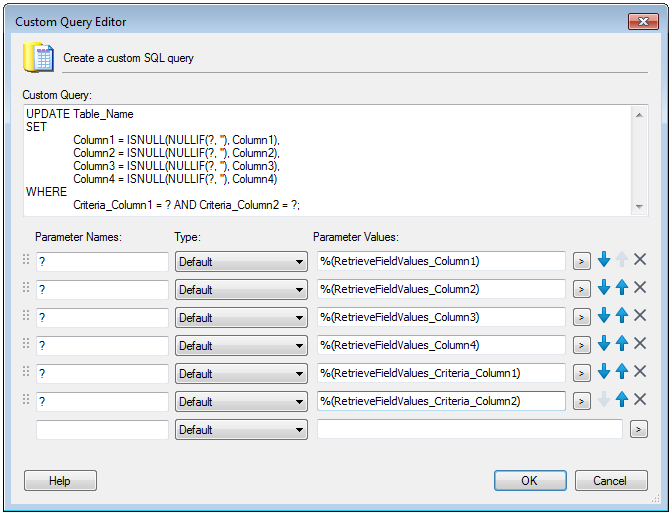Screen dimensions: 672x515
Task: Cancel the Custom Query Editor dialog
Action: click(611, 481)
